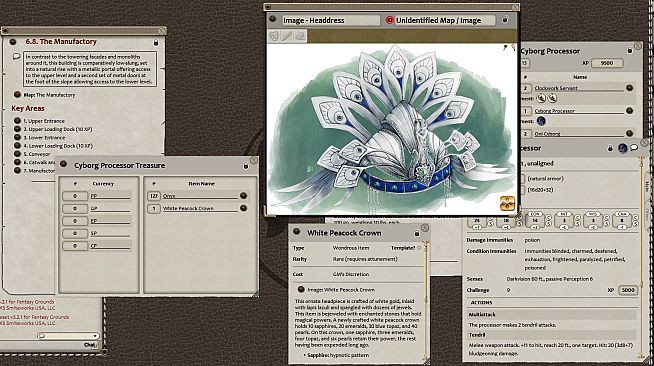Toggle the red identified status icon

[x=389, y=20]
